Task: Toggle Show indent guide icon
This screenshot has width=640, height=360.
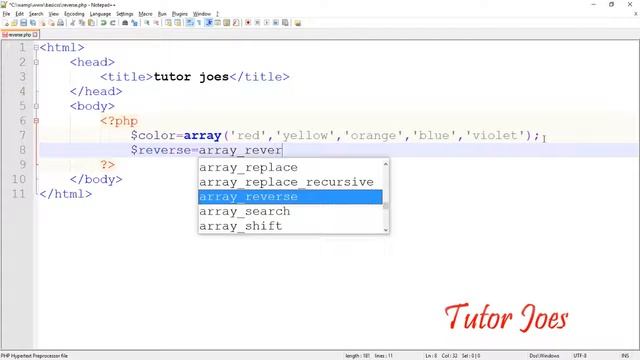Action: coord(209,23)
